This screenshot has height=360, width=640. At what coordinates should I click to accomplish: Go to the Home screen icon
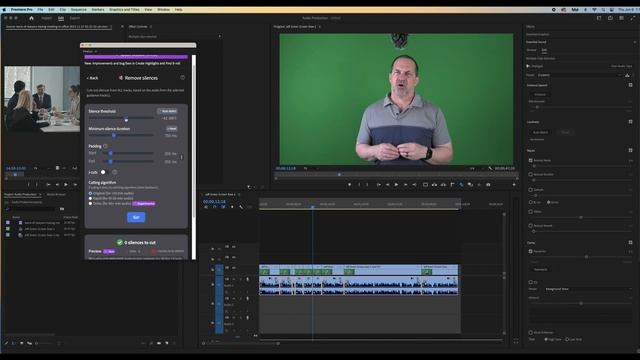pos(31,18)
